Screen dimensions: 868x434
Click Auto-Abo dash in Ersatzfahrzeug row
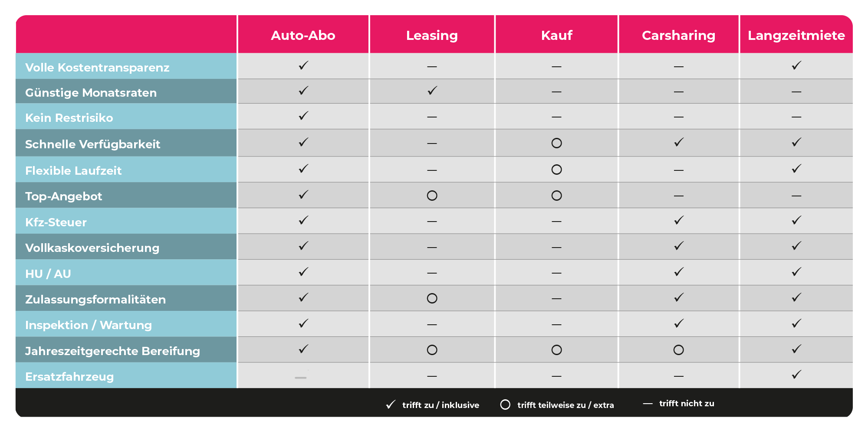click(x=300, y=378)
